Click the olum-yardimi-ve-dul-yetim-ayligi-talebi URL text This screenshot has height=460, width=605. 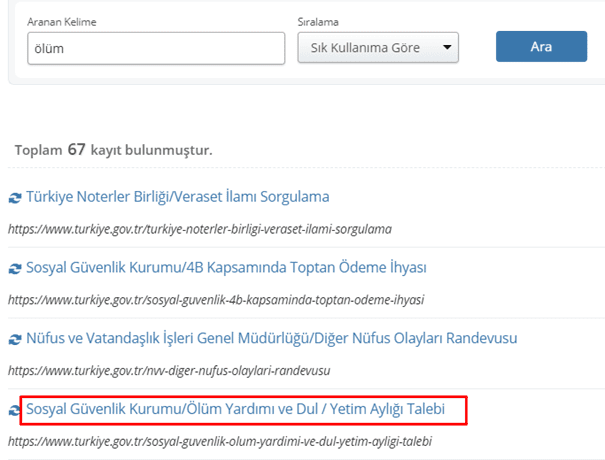(x=222, y=440)
